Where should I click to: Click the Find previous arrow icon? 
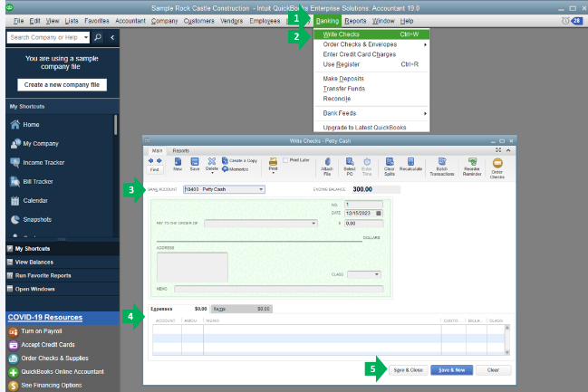click(150, 160)
